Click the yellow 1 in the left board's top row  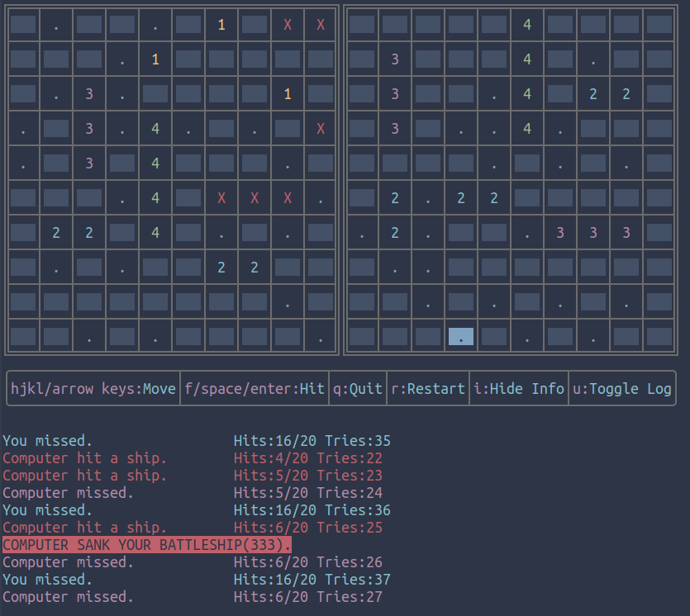[221, 25]
